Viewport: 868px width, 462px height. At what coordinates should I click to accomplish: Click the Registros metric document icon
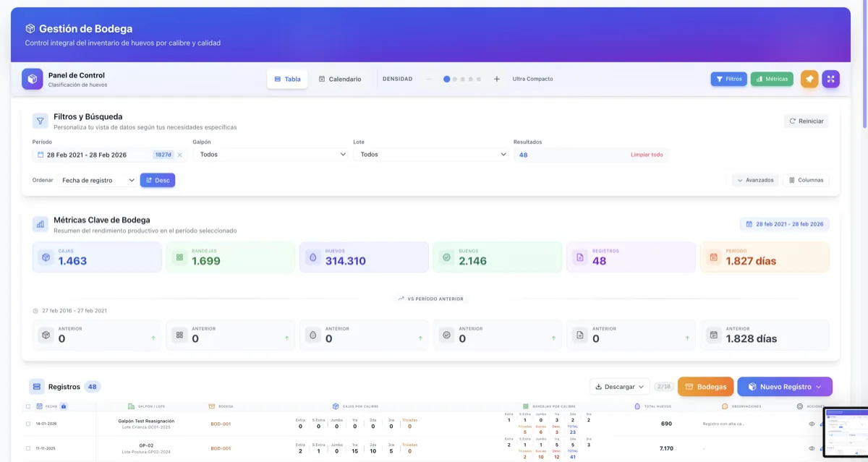[579, 257]
